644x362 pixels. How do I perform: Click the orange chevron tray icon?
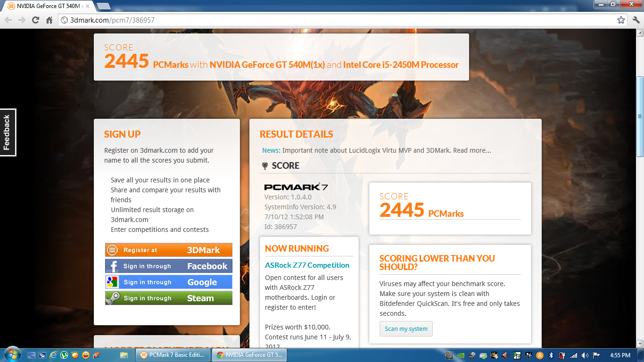click(540, 355)
